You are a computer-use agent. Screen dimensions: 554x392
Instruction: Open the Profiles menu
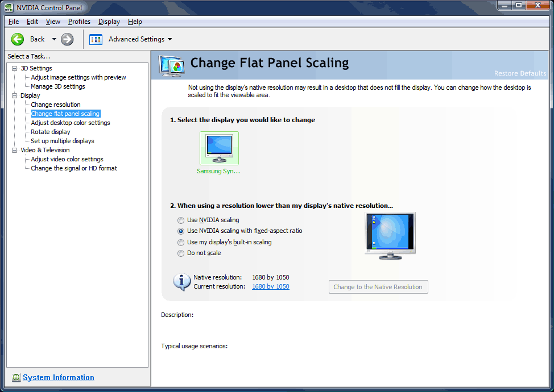tap(79, 22)
